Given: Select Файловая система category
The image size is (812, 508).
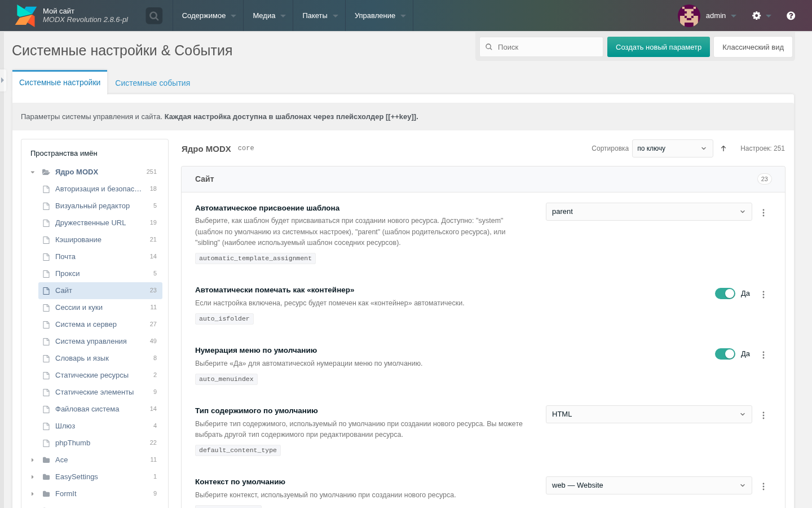Looking at the screenshot, I should point(100,409).
